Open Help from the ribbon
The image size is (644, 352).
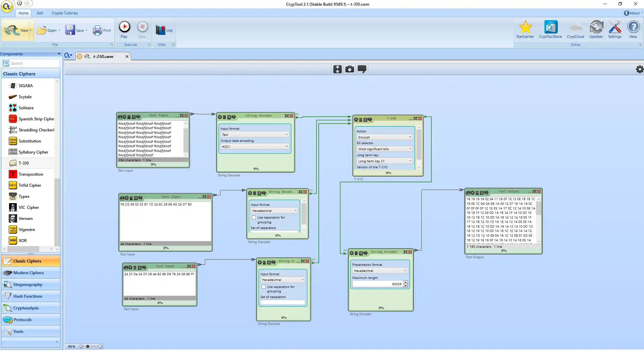tap(633, 30)
